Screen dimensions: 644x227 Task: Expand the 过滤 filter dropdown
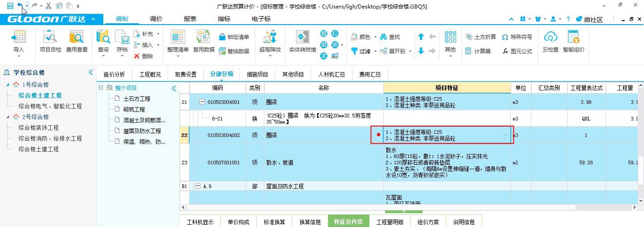pyautogui.click(x=375, y=51)
